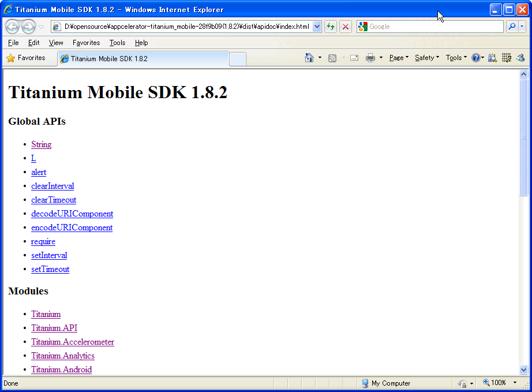Image resolution: width=532 pixels, height=392 pixels.
Task: Click the Favorites star button
Action: coord(26,58)
